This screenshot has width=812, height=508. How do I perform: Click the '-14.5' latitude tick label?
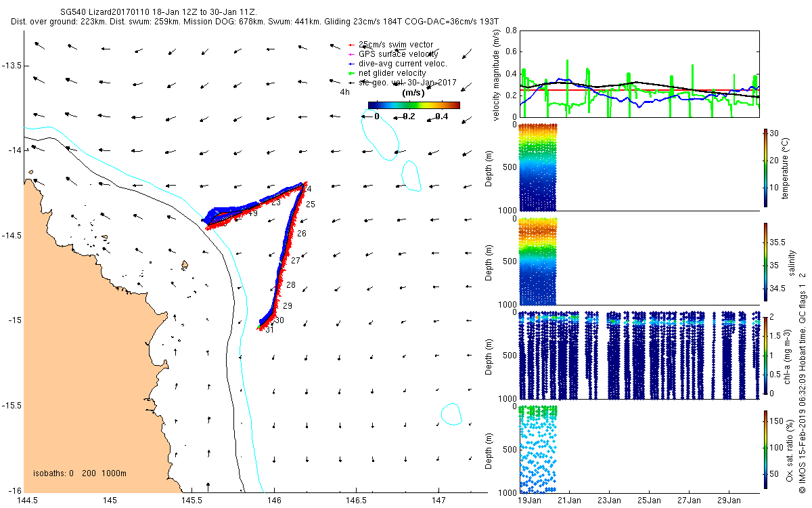coord(12,235)
